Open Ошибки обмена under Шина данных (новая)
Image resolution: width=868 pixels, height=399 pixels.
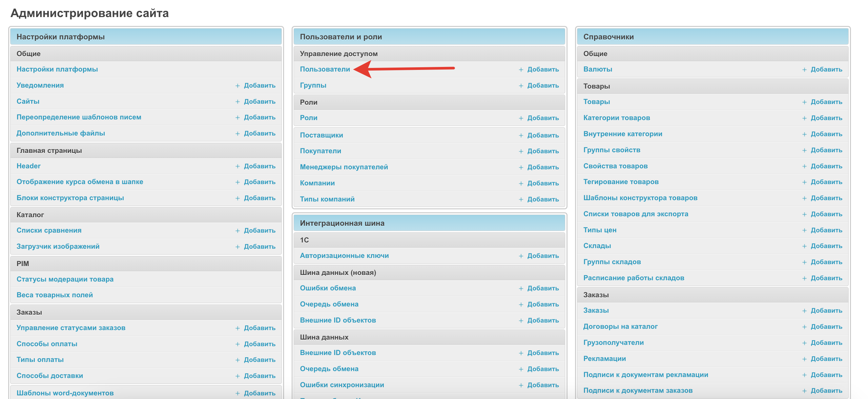pyautogui.click(x=327, y=288)
